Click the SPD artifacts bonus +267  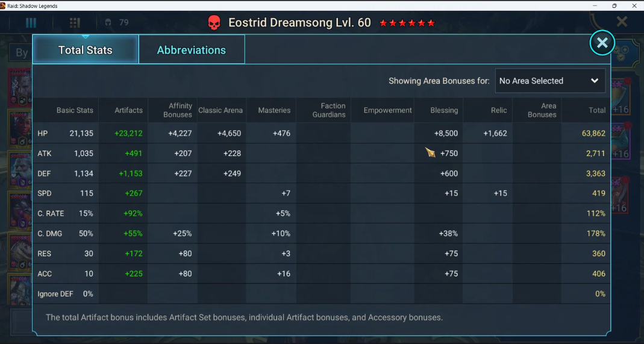(x=134, y=193)
